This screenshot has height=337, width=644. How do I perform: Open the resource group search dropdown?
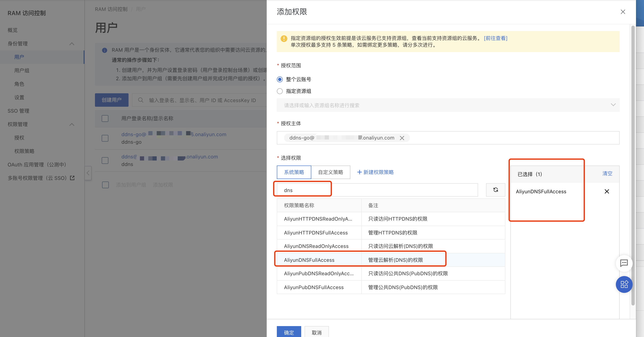click(448, 105)
